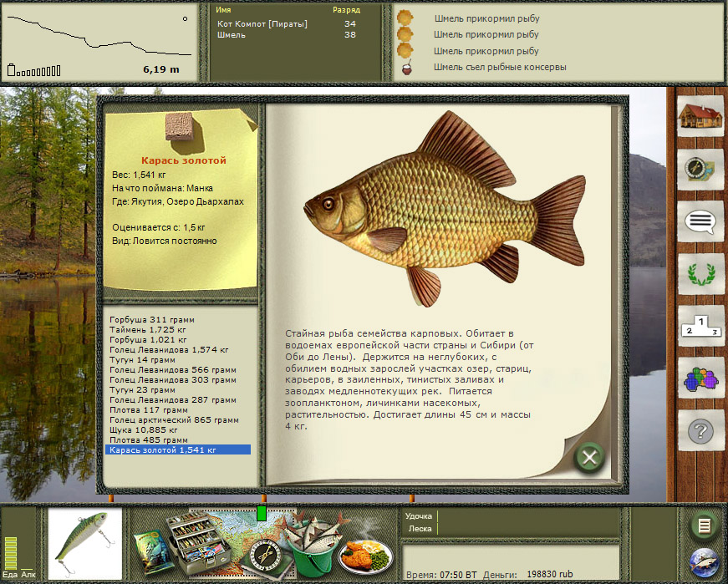
Task: Show the podium rankings icon
Action: pos(700,326)
